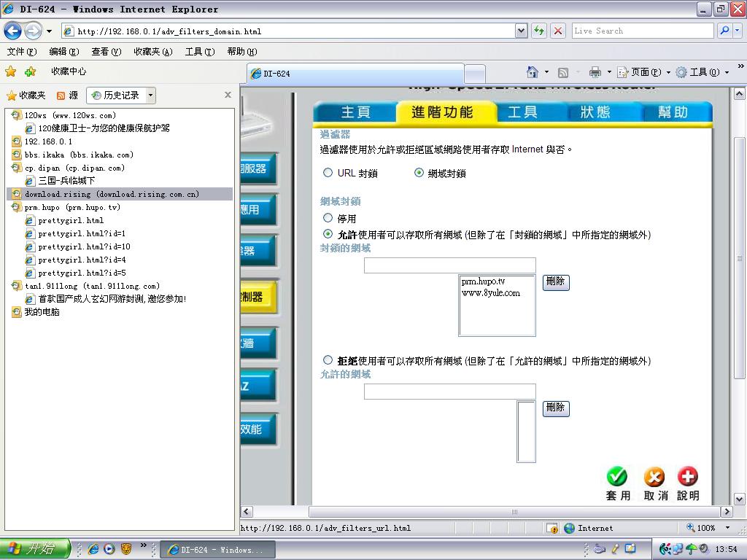Image resolution: width=747 pixels, height=560 pixels.
Task: Click into the blocked domain input field
Action: click(x=449, y=265)
